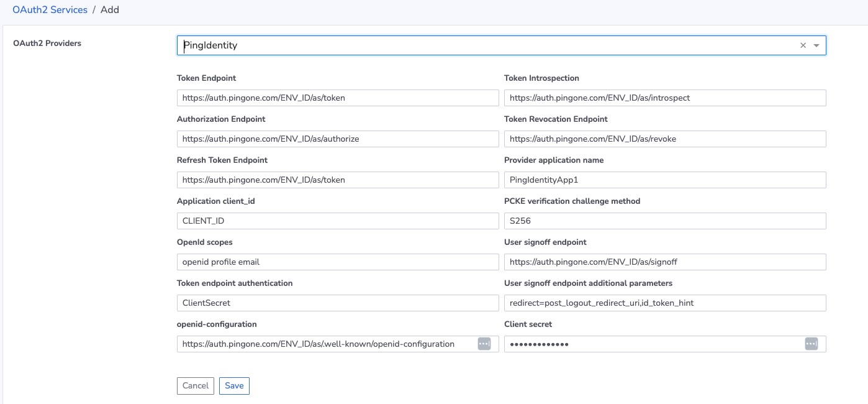Click the Token Revocation Endpoint field

click(664, 139)
